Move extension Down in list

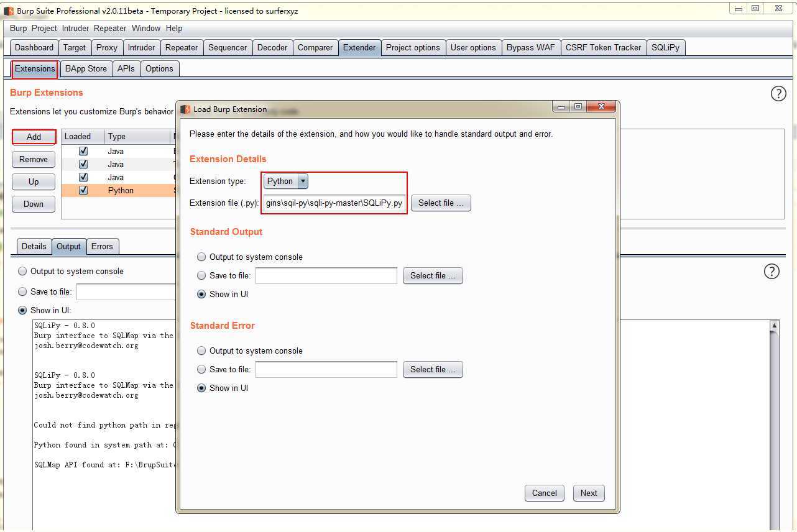pos(34,204)
